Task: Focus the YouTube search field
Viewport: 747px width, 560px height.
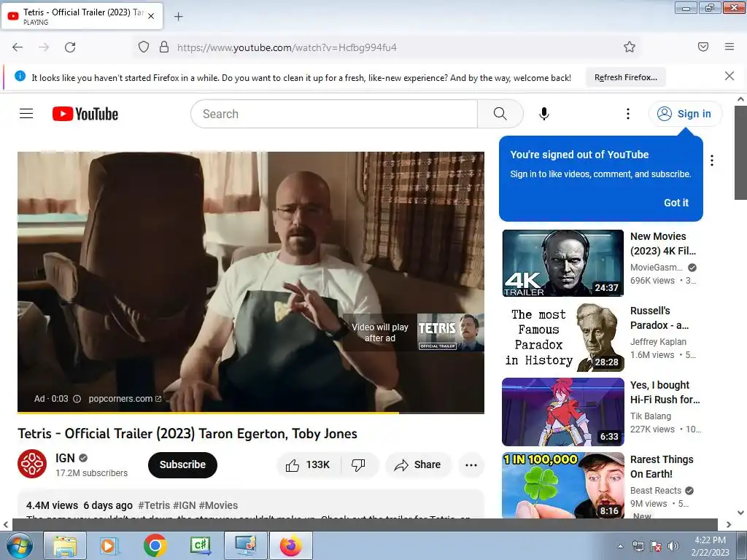Action: [334, 114]
